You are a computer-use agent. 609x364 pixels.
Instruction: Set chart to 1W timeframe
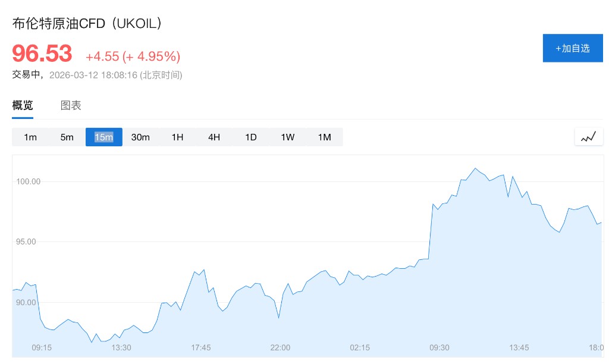coord(288,137)
